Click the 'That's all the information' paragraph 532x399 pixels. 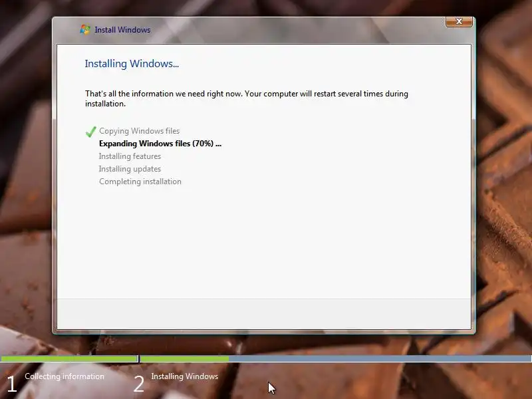[247, 98]
